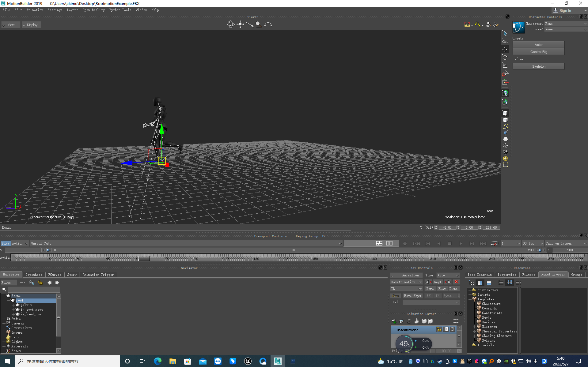Click the Navigator lock icon
This screenshot has height=367, width=588.
40,283
